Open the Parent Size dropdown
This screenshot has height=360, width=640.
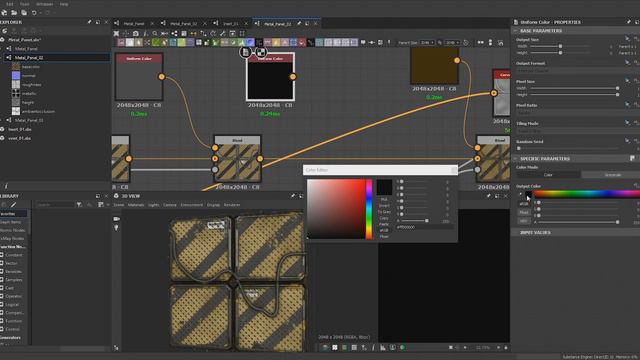tap(427, 42)
